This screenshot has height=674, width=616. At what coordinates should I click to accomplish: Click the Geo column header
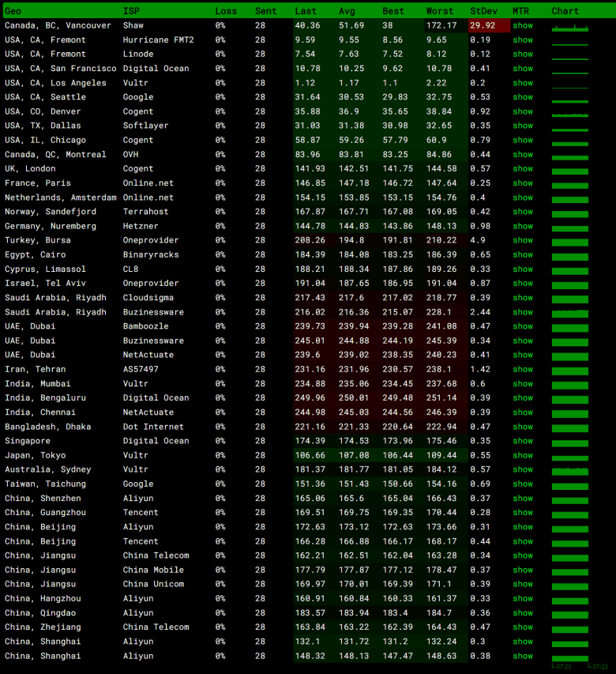point(13,11)
